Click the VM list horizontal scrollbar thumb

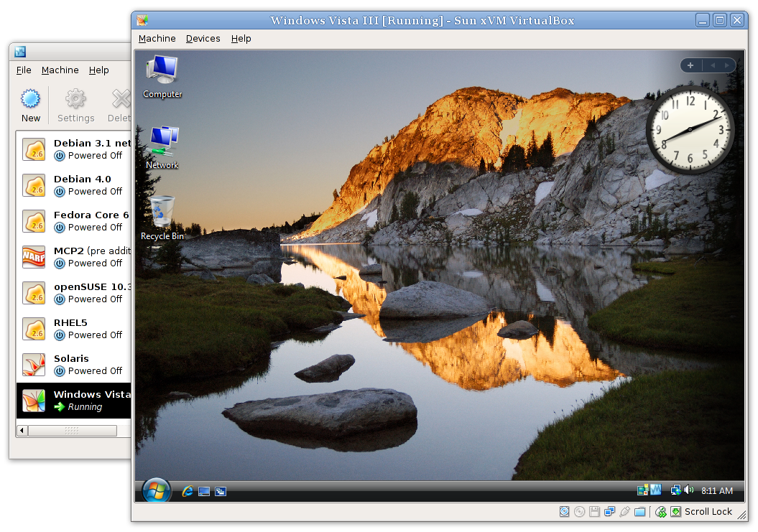point(73,430)
